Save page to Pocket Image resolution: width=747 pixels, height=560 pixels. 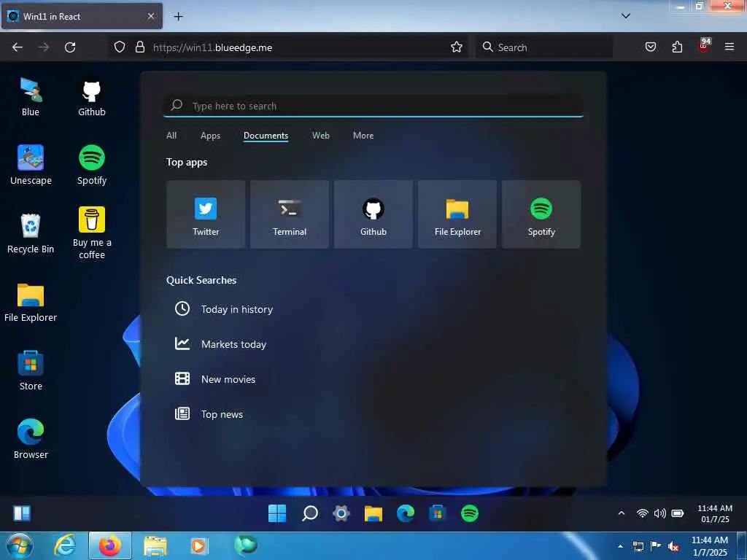(651, 47)
